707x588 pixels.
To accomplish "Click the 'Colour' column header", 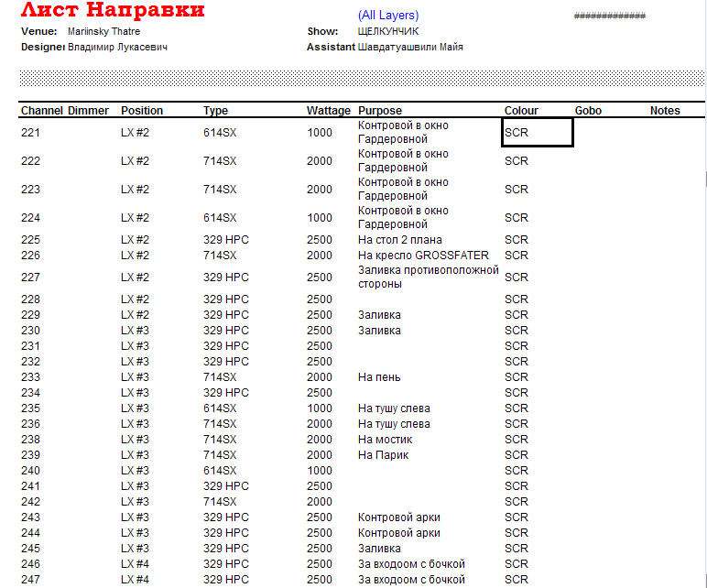I will (521, 111).
